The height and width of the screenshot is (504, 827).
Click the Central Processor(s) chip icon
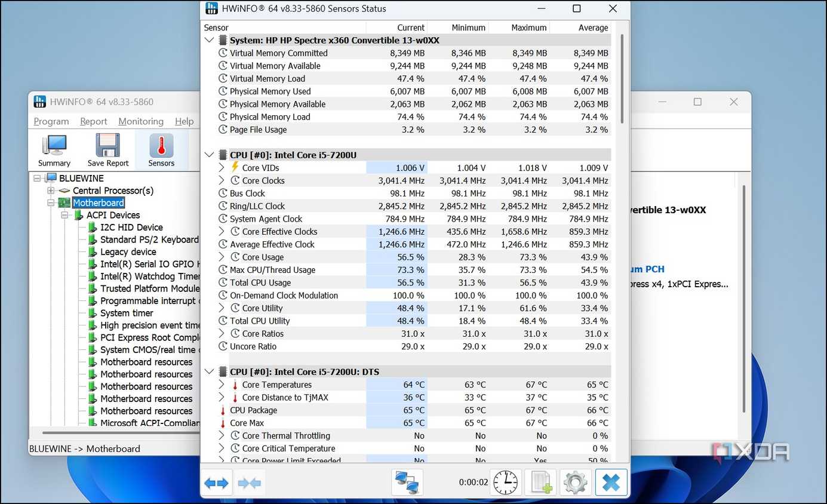(64, 190)
